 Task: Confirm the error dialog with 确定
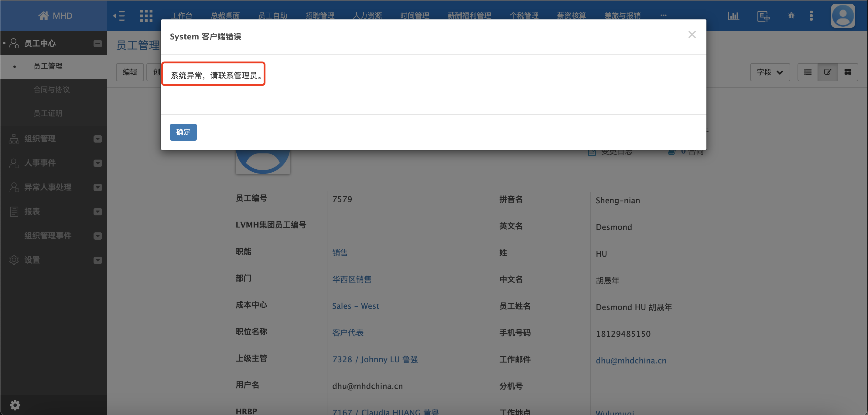[183, 132]
